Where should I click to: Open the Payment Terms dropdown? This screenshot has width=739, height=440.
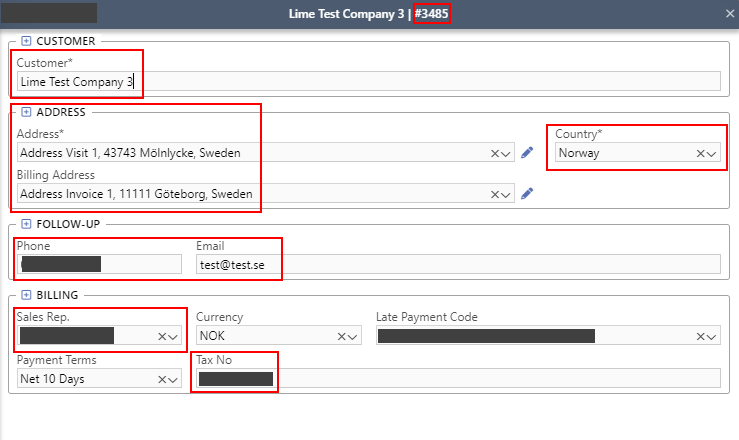point(174,379)
